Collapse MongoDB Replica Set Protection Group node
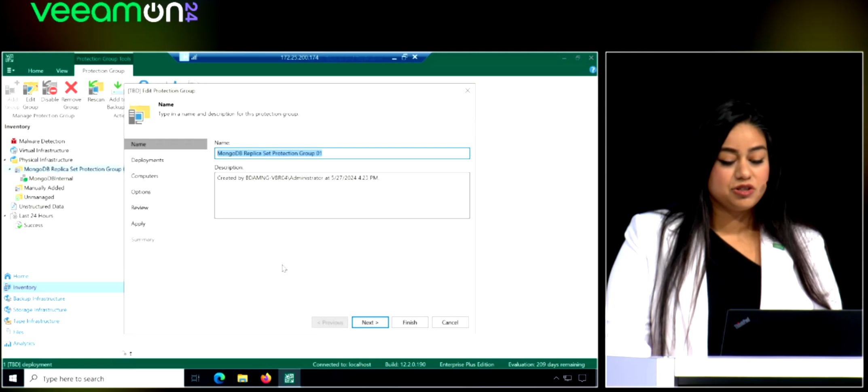The image size is (868, 392). coord(10,169)
